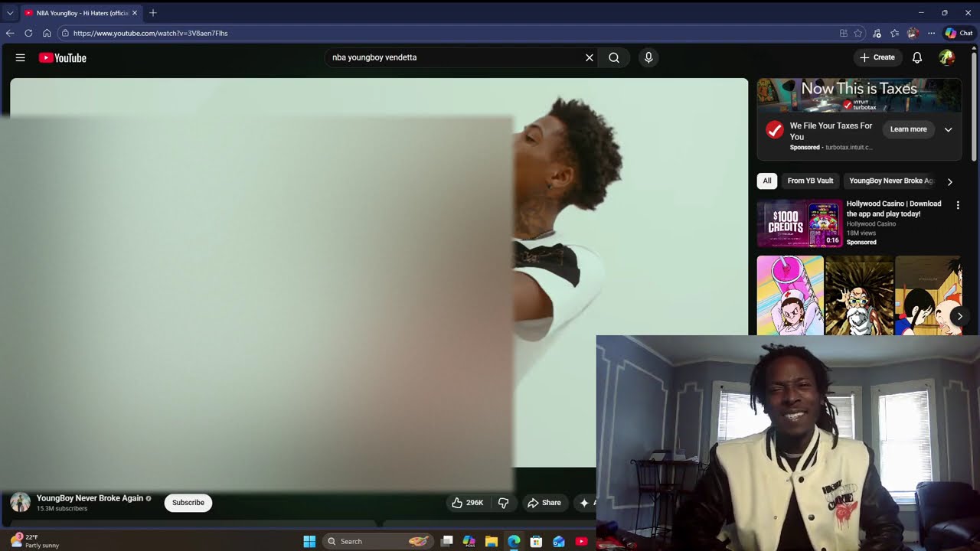Open Microsoft Store from the taskbar

pos(537,541)
